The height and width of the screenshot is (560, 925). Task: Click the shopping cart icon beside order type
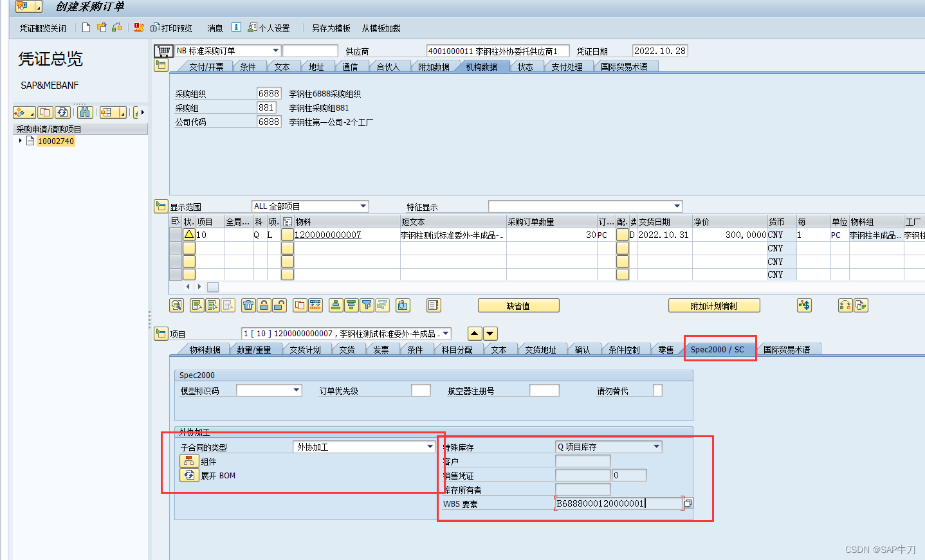click(x=164, y=51)
